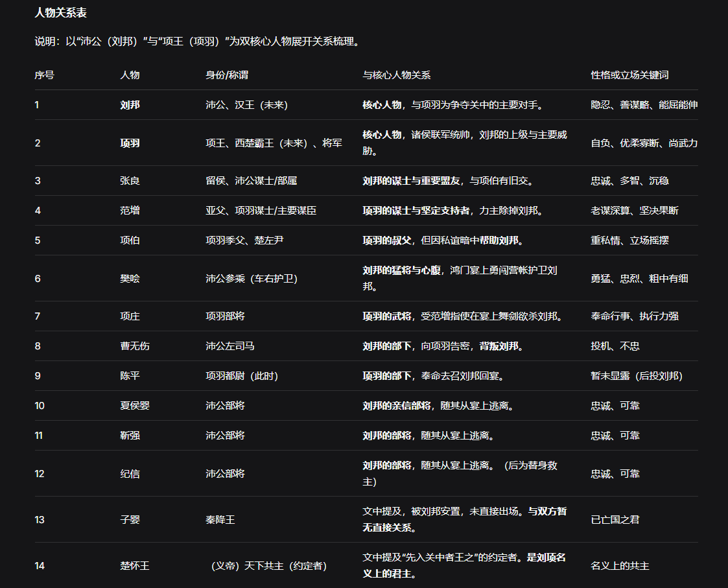This screenshot has height=588, width=728.
Task: Select the 身份/称谓 column header
Action: point(226,75)
